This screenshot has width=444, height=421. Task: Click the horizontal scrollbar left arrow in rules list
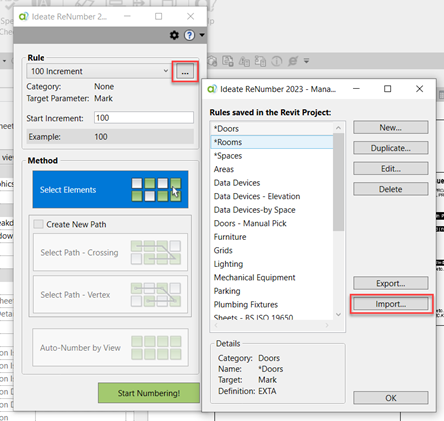pos(216,325)
